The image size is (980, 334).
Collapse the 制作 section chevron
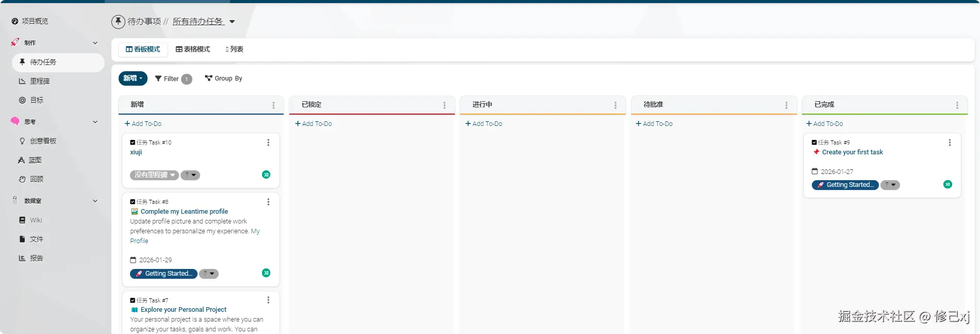click(95, 43)
